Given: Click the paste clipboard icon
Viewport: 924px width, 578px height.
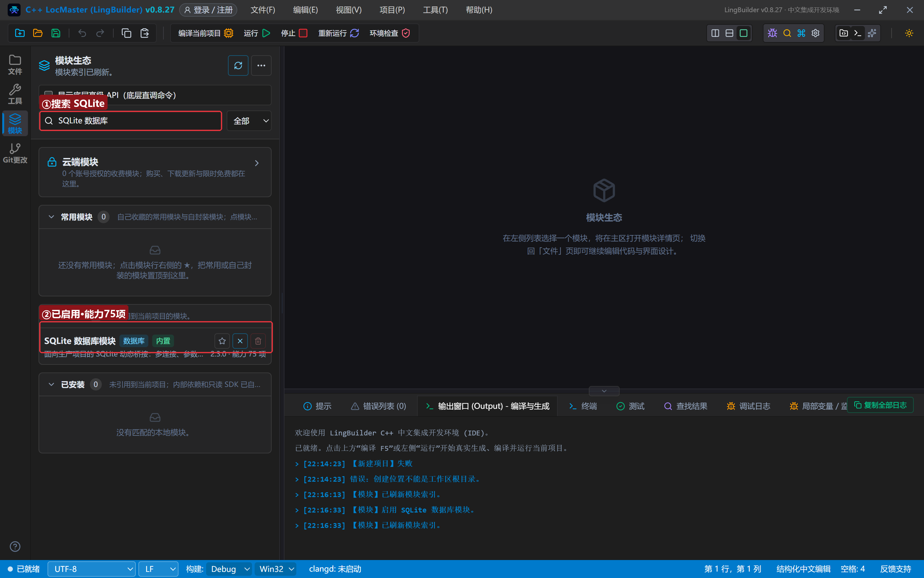Looking at the screenshot, I should [x=144, y=33].
